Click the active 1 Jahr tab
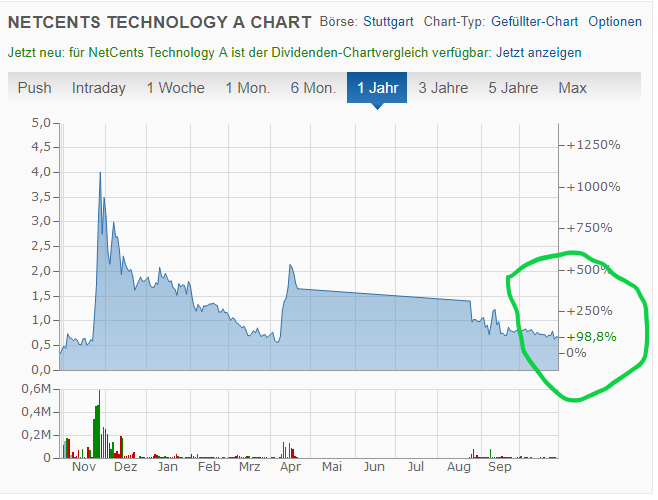Viewport: 658px width, 500px height. [377, 88]
